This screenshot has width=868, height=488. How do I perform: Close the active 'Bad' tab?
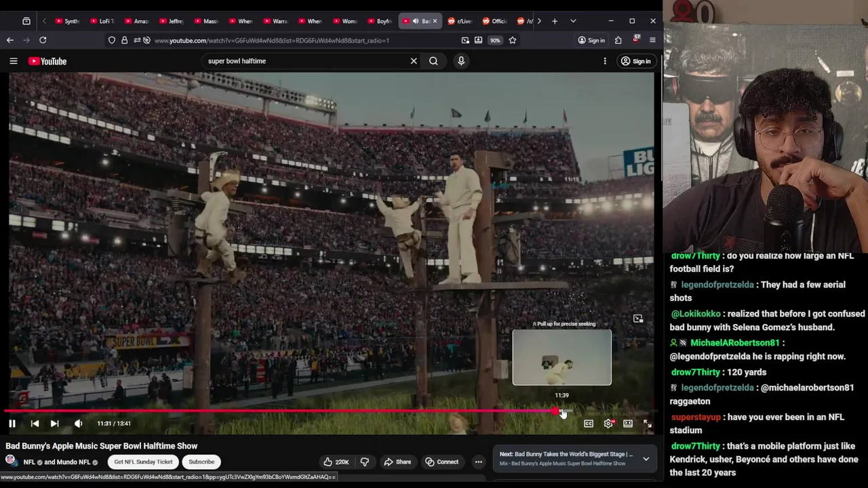point(435,21)
